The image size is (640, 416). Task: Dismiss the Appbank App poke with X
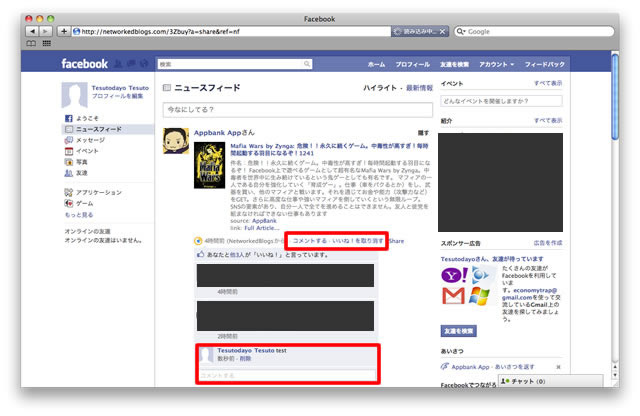pyautogui.click(x=558, y=367)
